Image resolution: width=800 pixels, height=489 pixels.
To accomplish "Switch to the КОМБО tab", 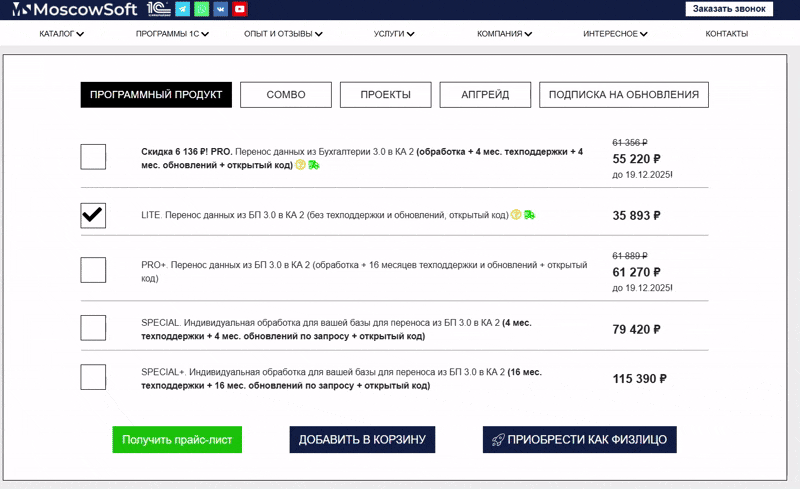I will (286, 95).
